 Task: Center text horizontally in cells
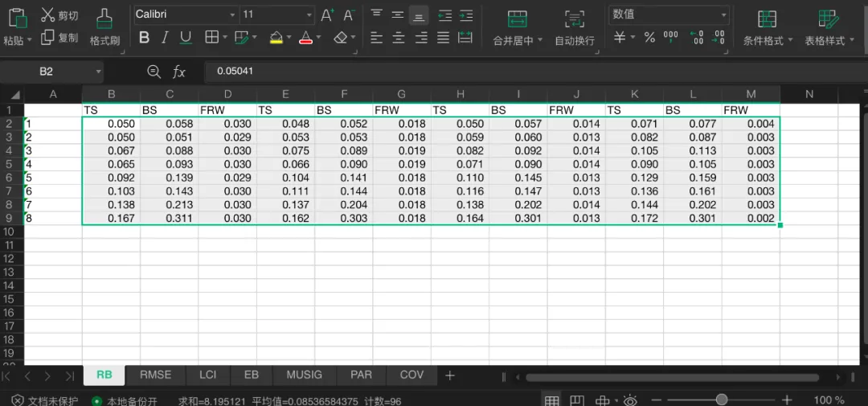(x=398, y=38)
